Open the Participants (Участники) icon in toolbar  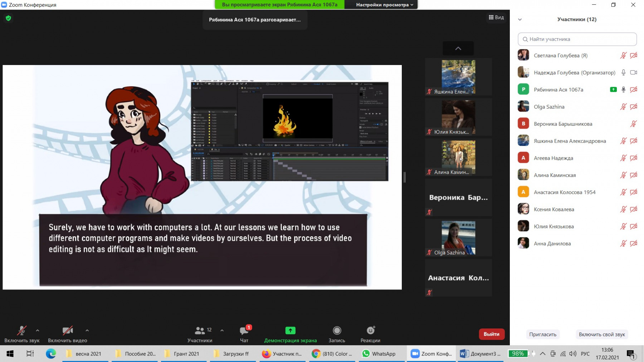(200, 331)
